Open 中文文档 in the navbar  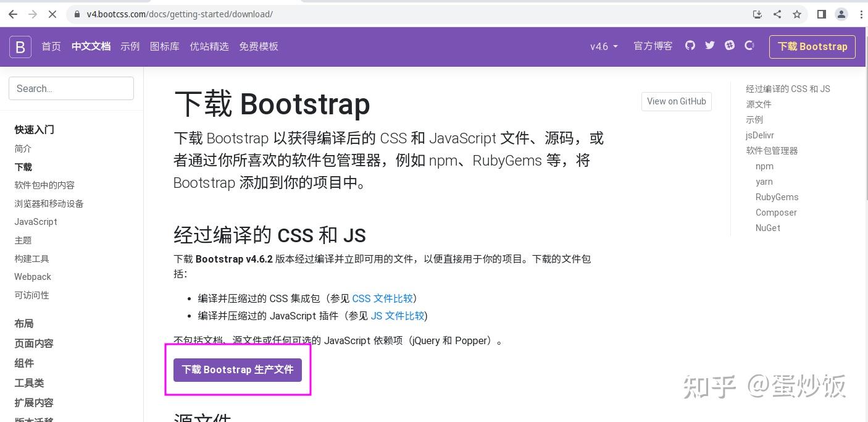pyautogui.click(x=91, y=46)
